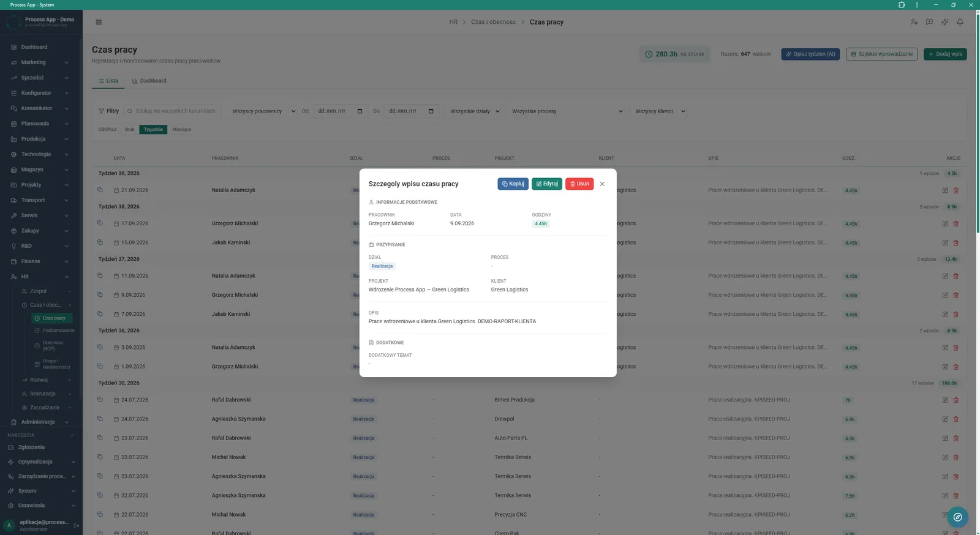The image size is (980, 535).
Task: Click Szybkie wprowadzanie button
Action: [x=882, y=54]
